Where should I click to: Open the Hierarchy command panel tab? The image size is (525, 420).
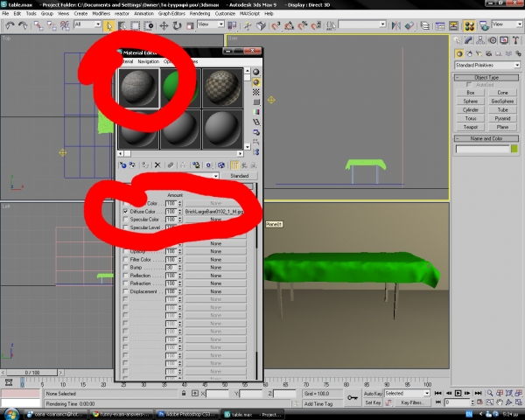pos(480,40)
